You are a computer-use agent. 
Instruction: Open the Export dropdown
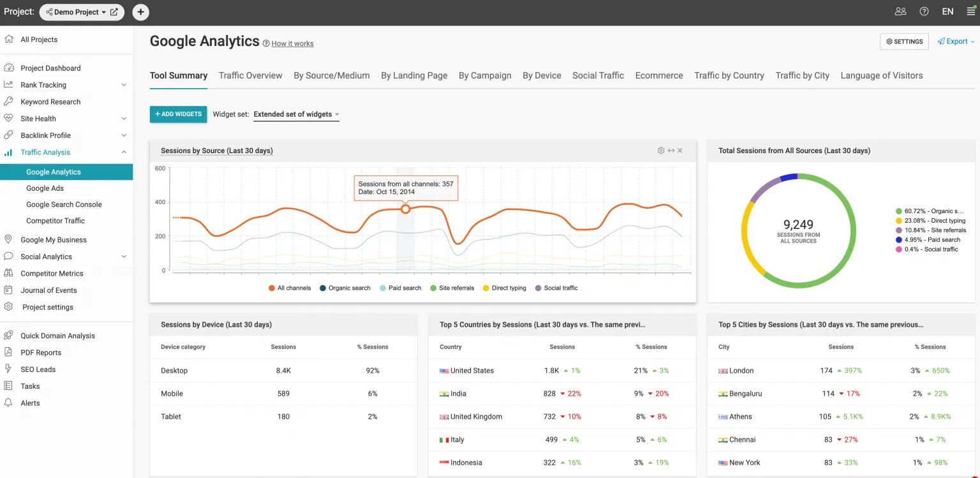(956, 41)
